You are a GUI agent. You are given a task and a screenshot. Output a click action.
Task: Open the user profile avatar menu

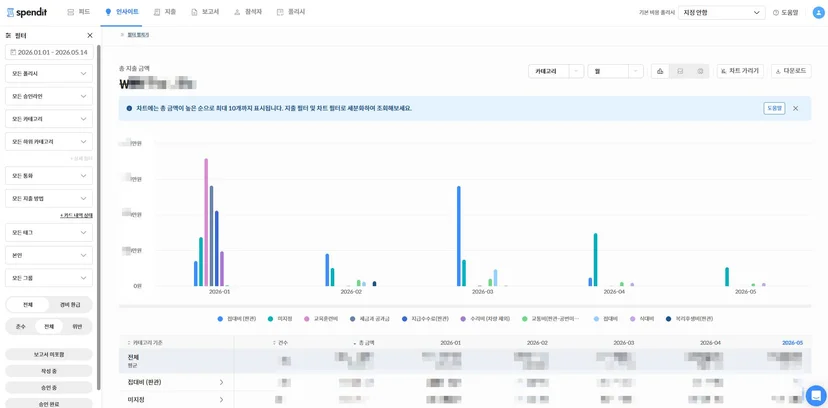pyautogui.click(x=818, y=13)
